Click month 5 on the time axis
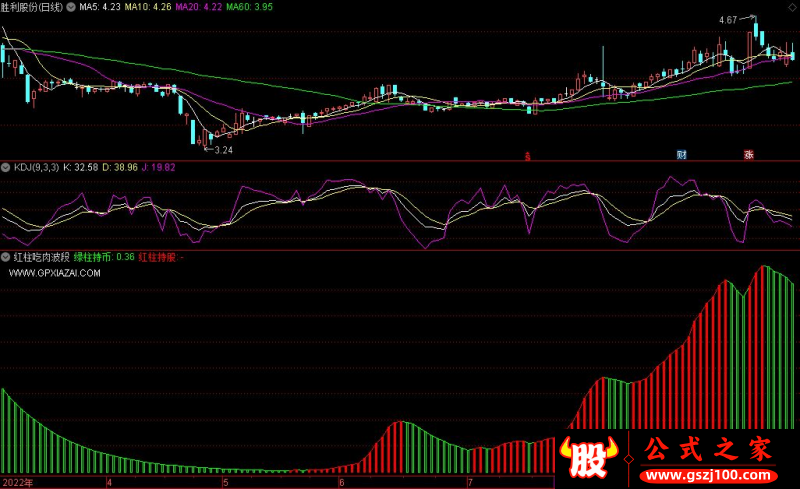This screenshot has height=489, width=800. pyautogui.click(x=226, y=482)
